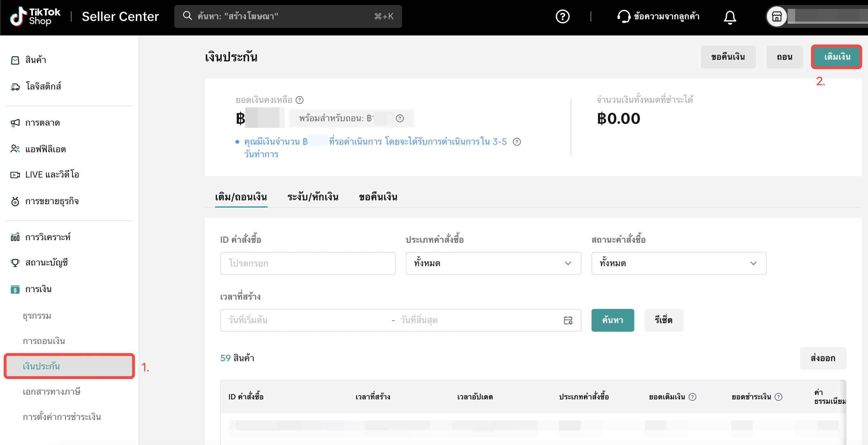This screenshot has height=445, width=868.
Task: Click info icon beside ยอดเติมเงิน column
Action: (692, 397)
